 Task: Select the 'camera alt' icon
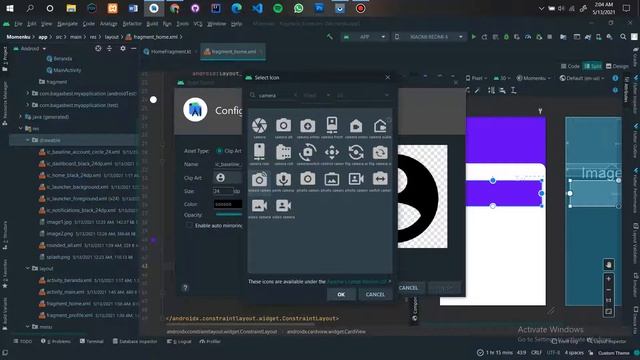click(283, 125)
